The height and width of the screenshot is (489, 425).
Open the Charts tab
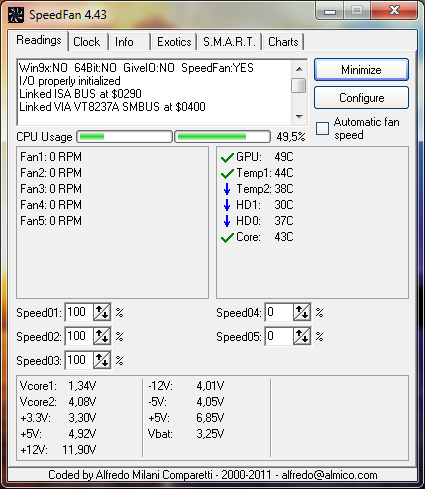pos(283,42)
